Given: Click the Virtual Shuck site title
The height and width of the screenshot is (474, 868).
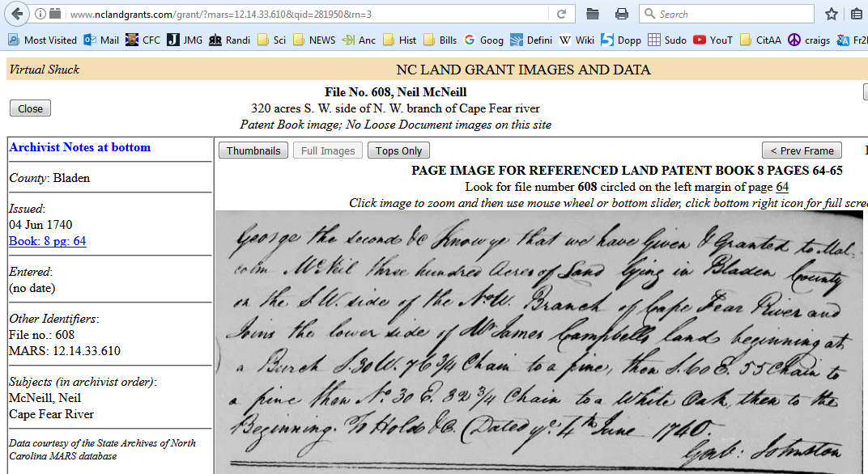Looking at the screenshot, I should coord(45,69).
